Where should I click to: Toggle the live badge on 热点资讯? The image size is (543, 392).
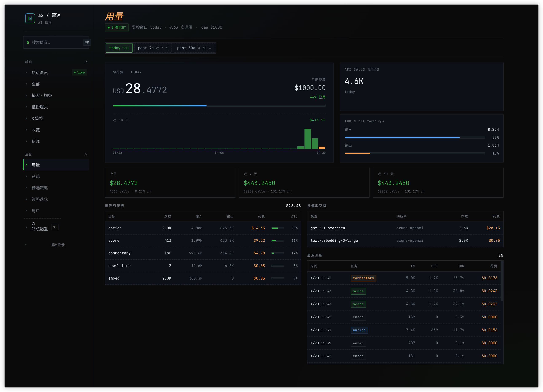(79, 72)
